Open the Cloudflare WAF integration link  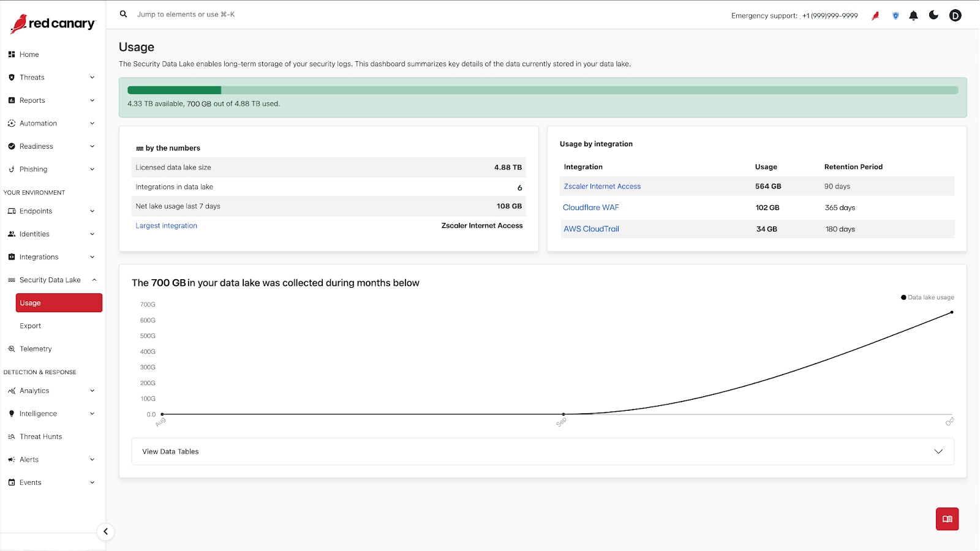pyautogui.click(x=591, y=208)
